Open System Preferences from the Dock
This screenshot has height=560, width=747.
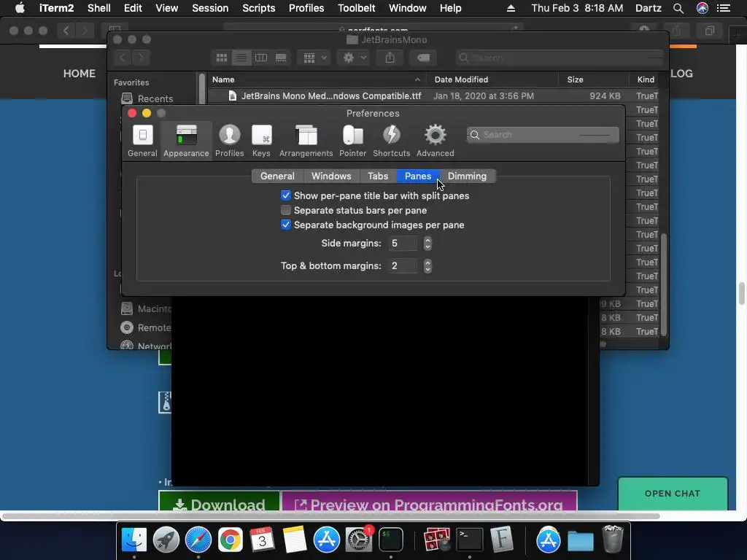(x=358, y=540)
